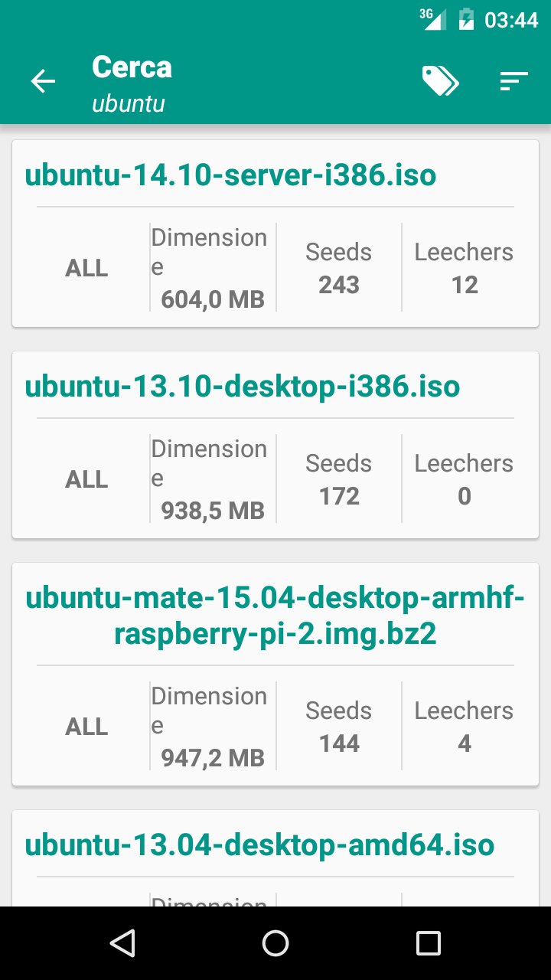Open the tags filter icon
Screen dimensions: 551x980
pos(440,81)
